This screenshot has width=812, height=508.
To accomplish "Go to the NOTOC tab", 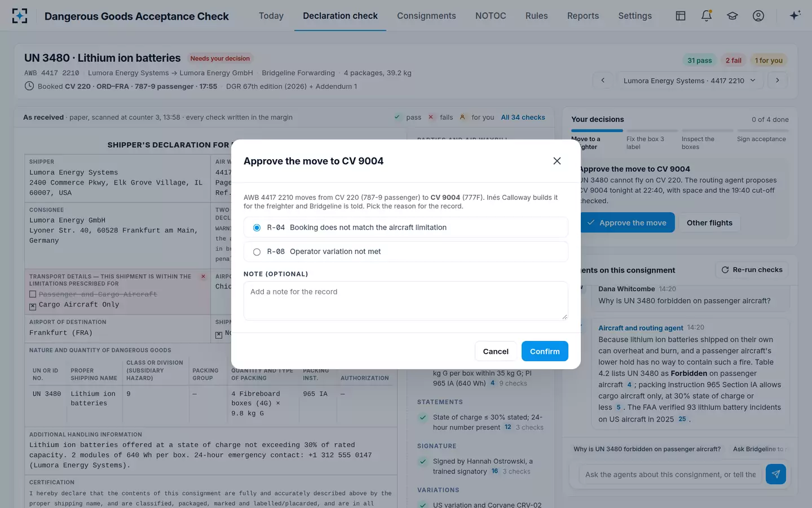I will [x=491, y=16].
